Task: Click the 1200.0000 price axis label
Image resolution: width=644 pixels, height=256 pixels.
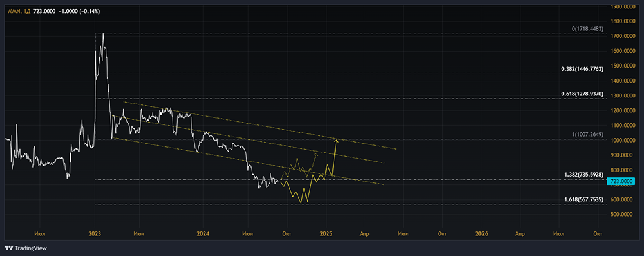Action: tap(623, 111)
